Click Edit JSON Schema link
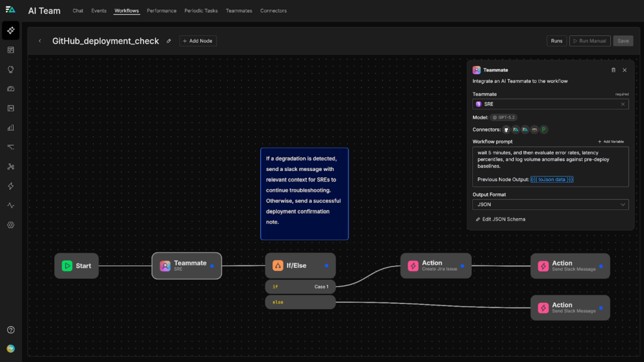The width and height of the screenshot is (644, 362). click(x=501, y=219)
